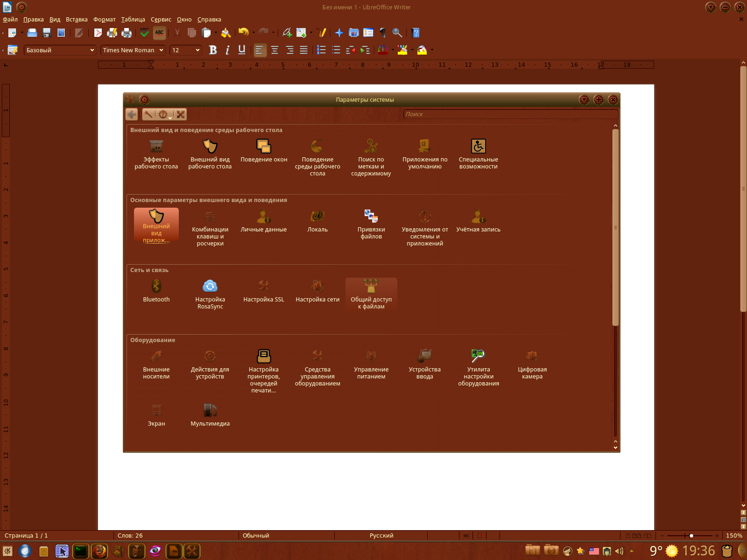This screenshot has width=747, height=560.
Task: Open Поведение окон settings
Action: pos(264,151)
